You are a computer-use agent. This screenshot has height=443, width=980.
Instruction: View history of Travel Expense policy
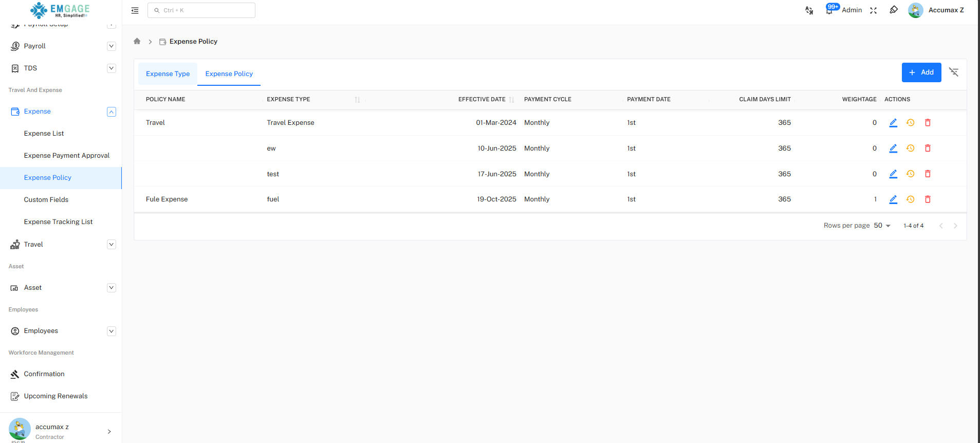pos(911,123)
